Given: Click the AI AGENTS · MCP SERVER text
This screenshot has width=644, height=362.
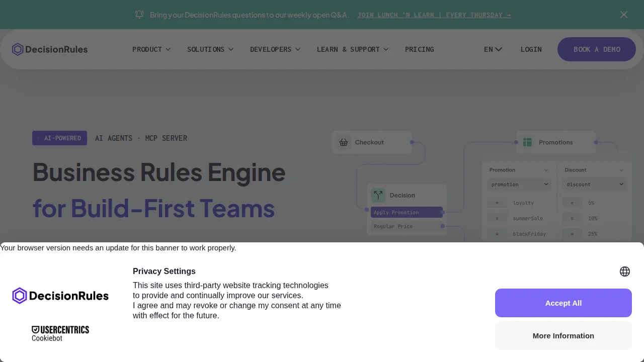Looking at the screenshot, I should point(141,138).
